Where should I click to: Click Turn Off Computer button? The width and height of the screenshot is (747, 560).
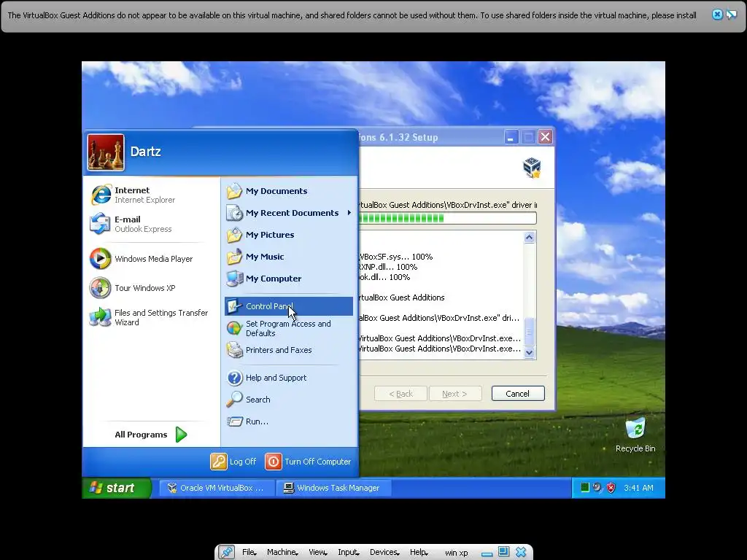309,462
